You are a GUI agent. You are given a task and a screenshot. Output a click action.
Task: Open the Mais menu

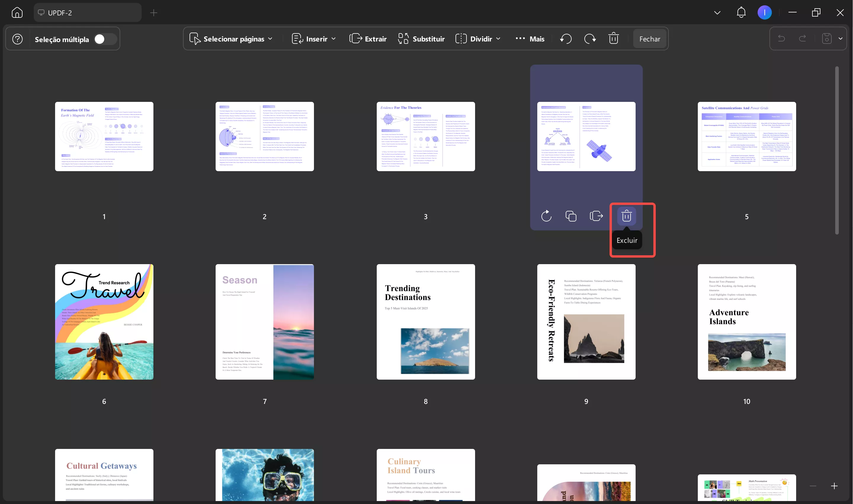(x=530, y=39)
